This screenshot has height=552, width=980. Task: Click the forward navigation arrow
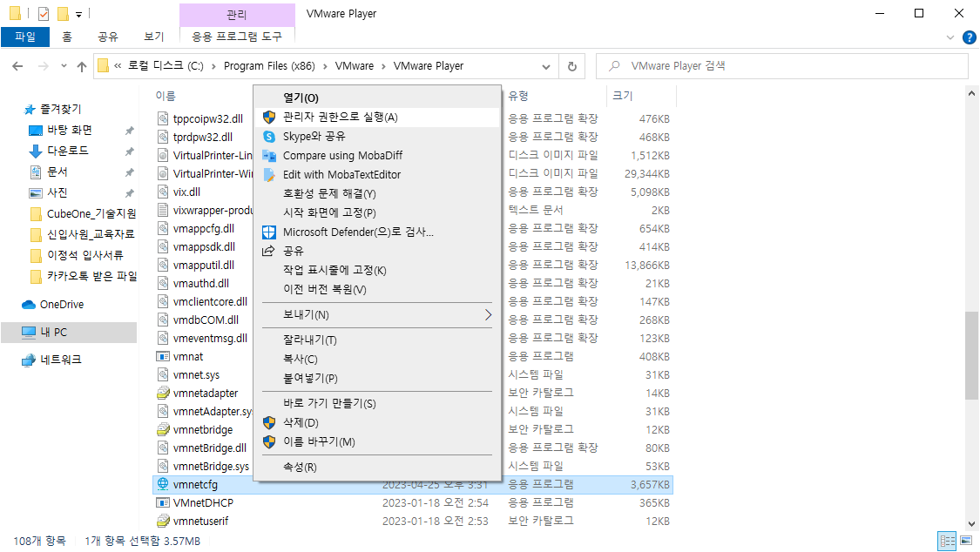tap(44, 66)
